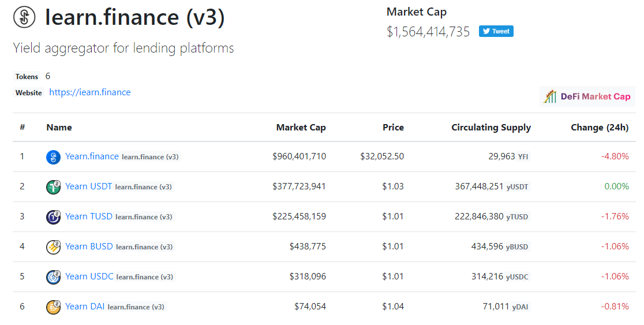Click the yTUSD ticker label

(518, 217)
